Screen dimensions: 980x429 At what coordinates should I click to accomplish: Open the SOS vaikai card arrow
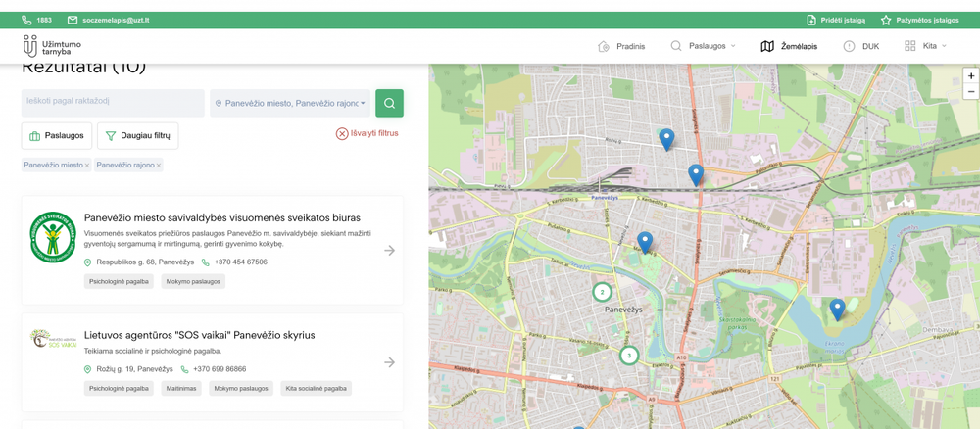[389, 362]
